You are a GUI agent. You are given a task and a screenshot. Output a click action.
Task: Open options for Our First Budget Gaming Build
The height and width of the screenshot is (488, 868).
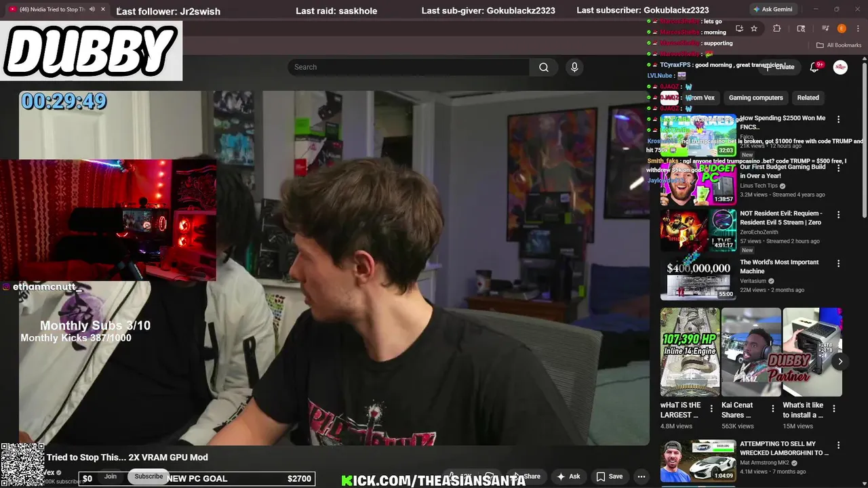coord(838,168)
